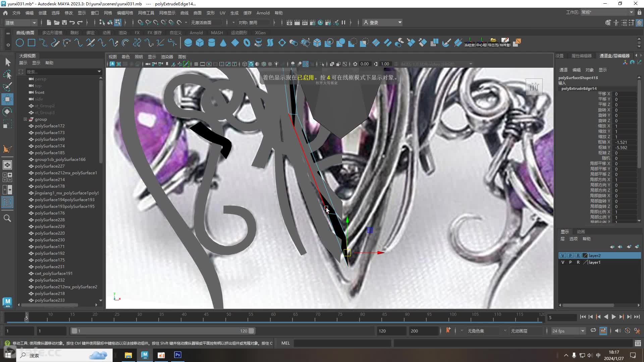Open the search magnifier in left toolbox
This screenshot has height=362, width=644.
tap(7, 219)
